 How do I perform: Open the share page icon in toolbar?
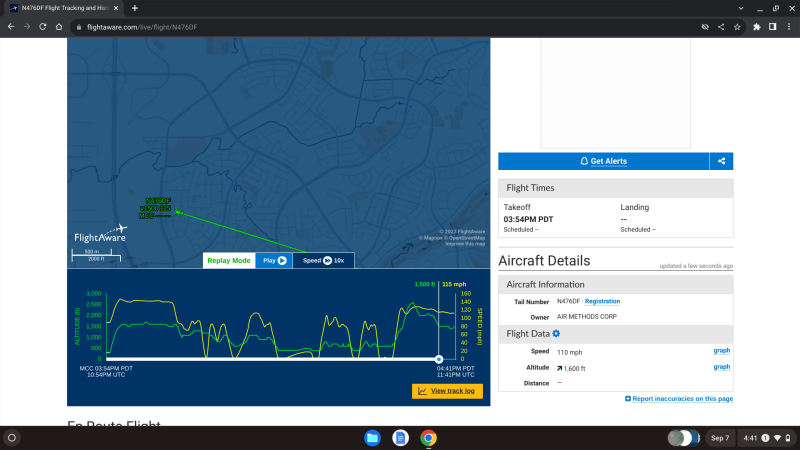(721, 27)
